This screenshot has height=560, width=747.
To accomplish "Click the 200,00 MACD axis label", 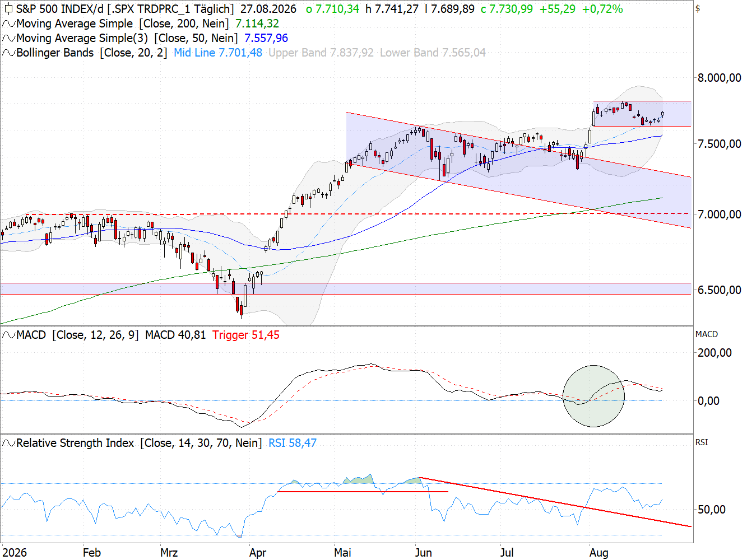I will [715, 353].
